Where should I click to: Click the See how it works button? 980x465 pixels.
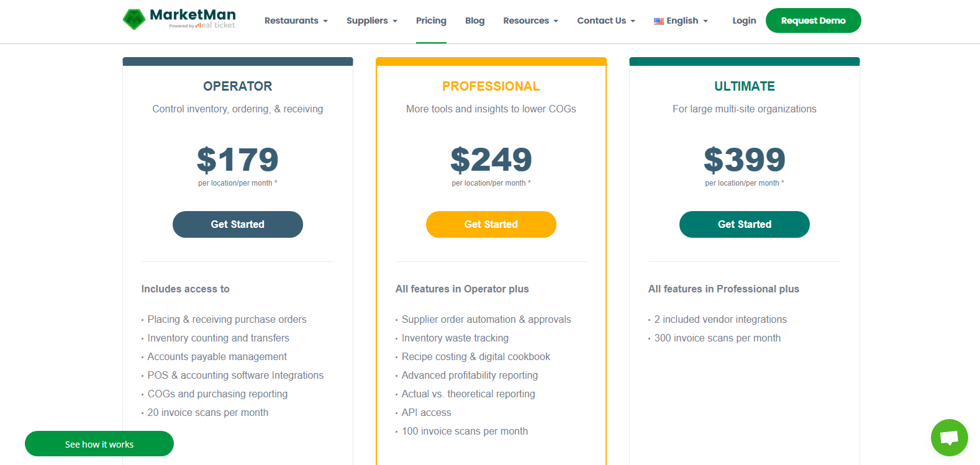click(x=99, y=444)
